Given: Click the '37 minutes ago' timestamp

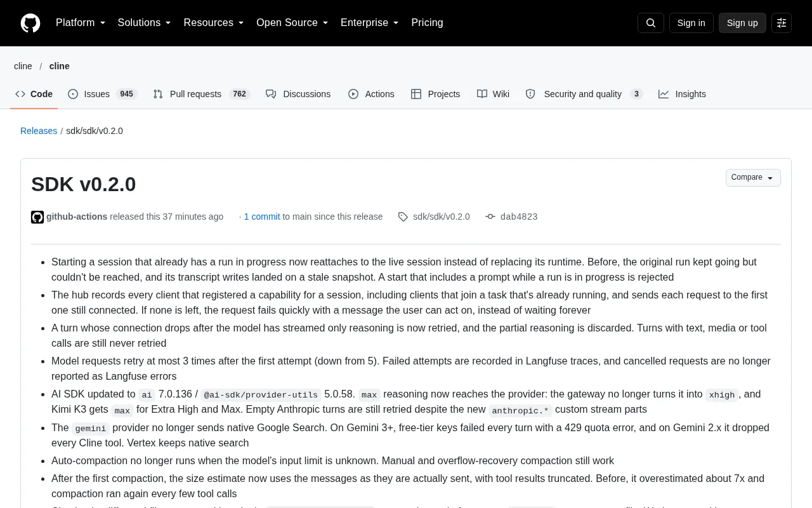Looking at the screenshot, I should pos(193,217).
